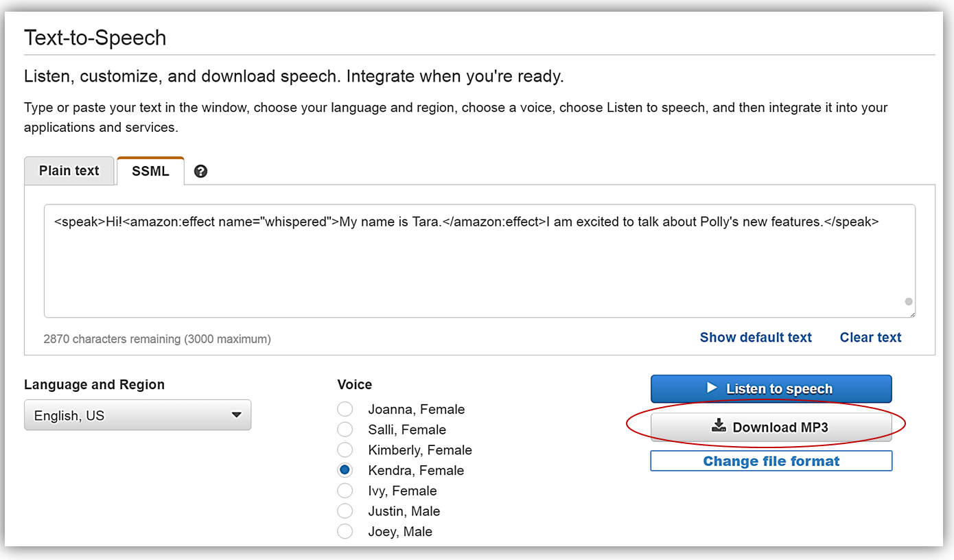Select the Kendra, Female radio button

[x=345, y=470]
